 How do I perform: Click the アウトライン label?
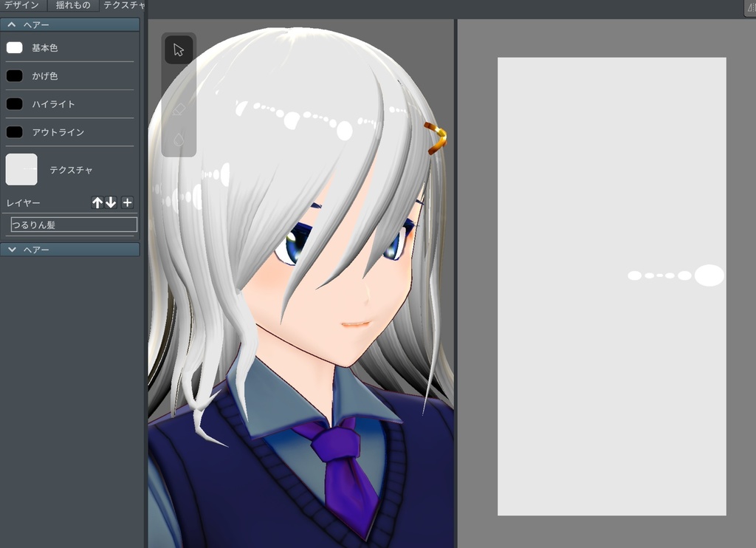point(58,132)
